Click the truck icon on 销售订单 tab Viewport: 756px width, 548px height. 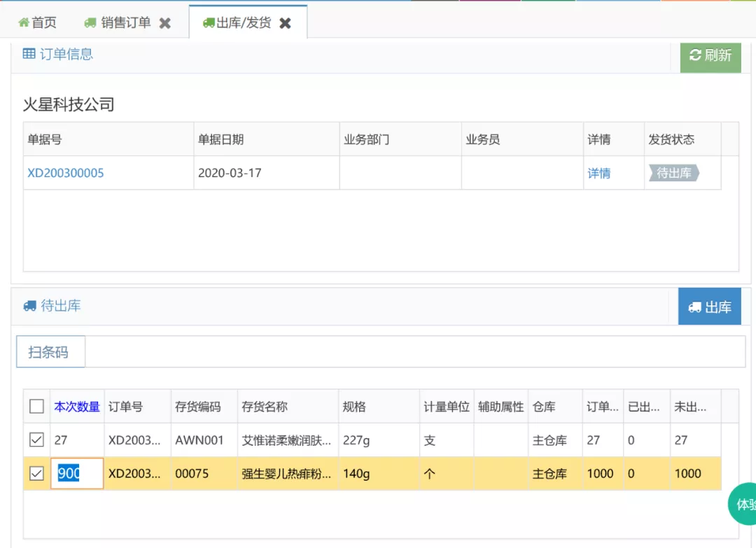tap(90, 22)
